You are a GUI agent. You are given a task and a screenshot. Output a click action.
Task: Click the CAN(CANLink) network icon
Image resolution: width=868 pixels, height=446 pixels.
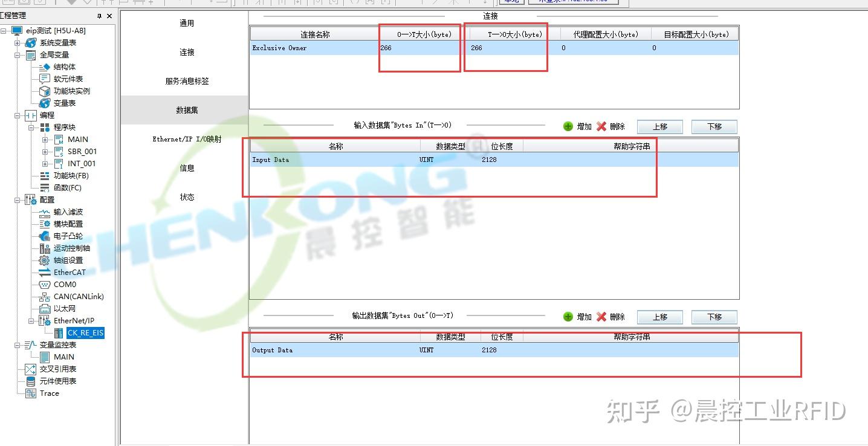tap(44, 297)
